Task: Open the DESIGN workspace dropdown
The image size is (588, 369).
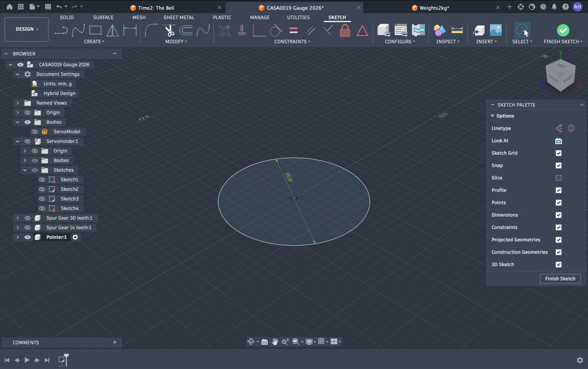Action: click(27, 29)
